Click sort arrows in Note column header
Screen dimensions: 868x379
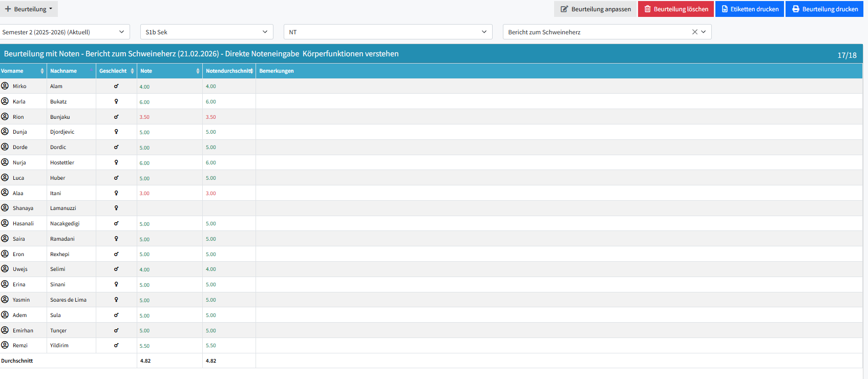[x=198, y=71]
